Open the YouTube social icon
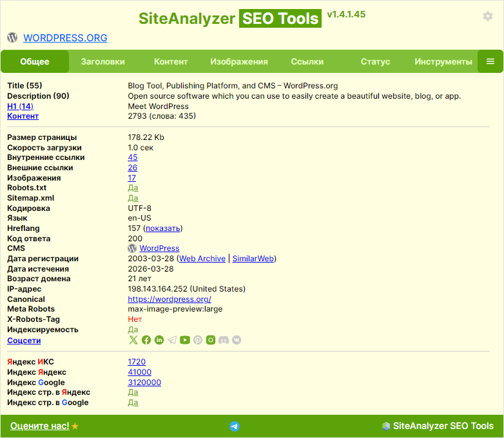Screen dimensions: 504x438 click(185, 340)
